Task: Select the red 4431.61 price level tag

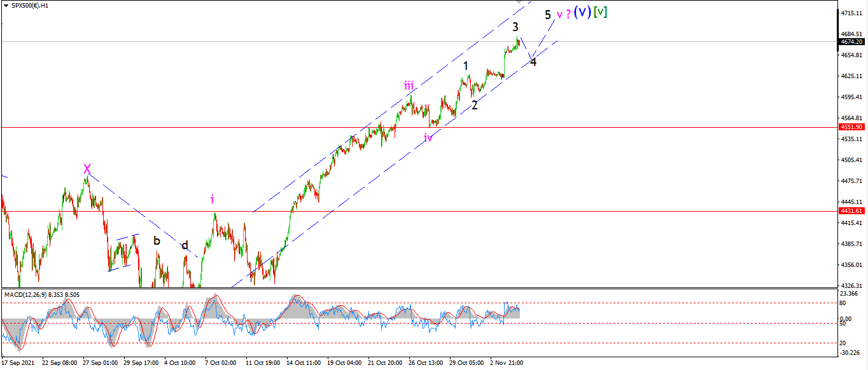Action: [852, 211]
